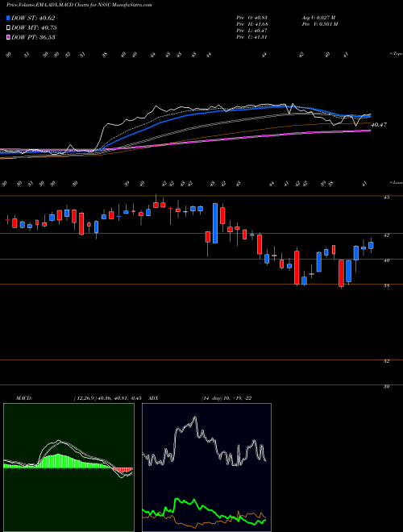
Task: Click the 'Avg V' average volume value
Action: pyautogui.click(x=318, y=18)
